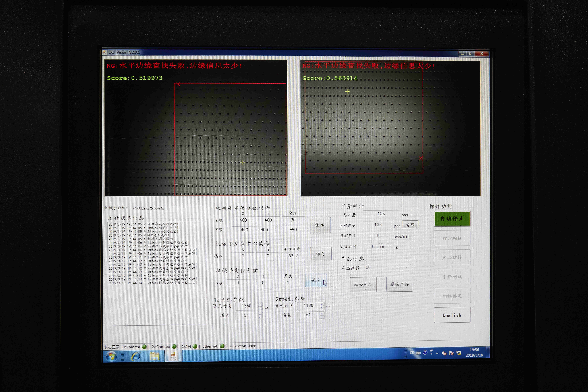Click the LXS Vision taskbar icon
588x392 pixels.
point(173,356)
